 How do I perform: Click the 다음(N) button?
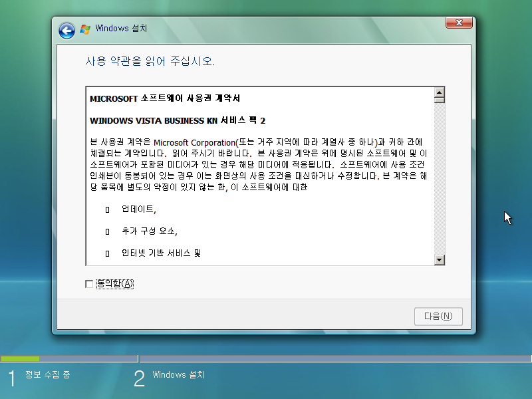(x=438, y=317)
